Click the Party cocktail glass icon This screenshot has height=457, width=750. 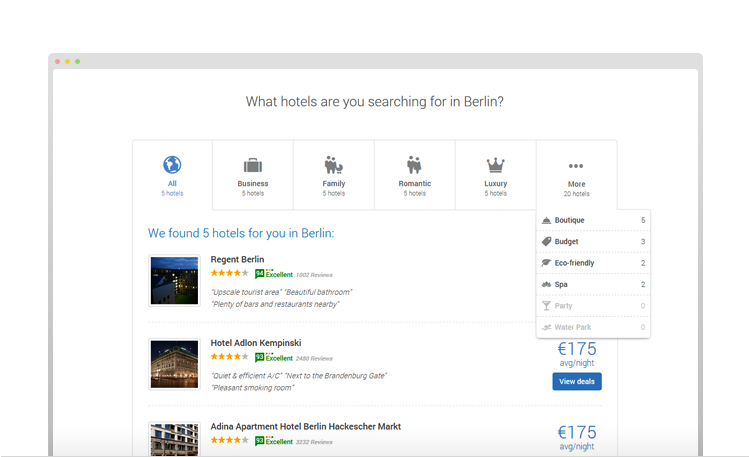tap(546, 306)
